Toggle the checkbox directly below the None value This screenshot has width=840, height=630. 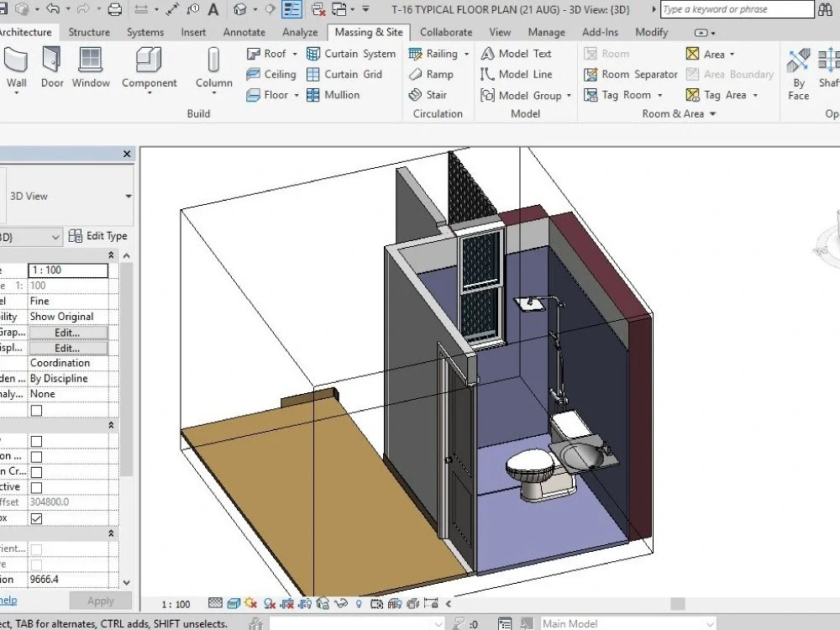[36, 411]
